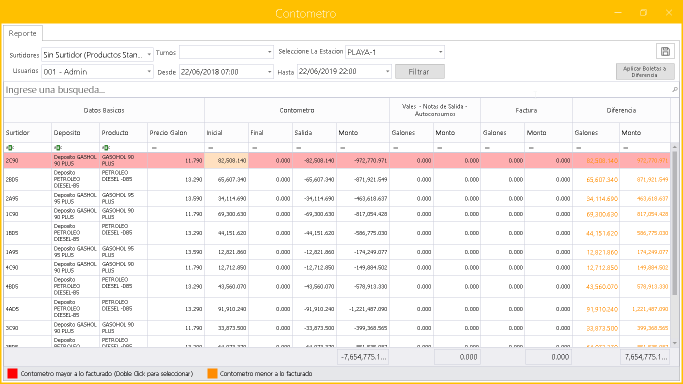Sort by the Deposito column header
Image resolution: width=683 pixels, height=384 pixels.
point(75,133)
